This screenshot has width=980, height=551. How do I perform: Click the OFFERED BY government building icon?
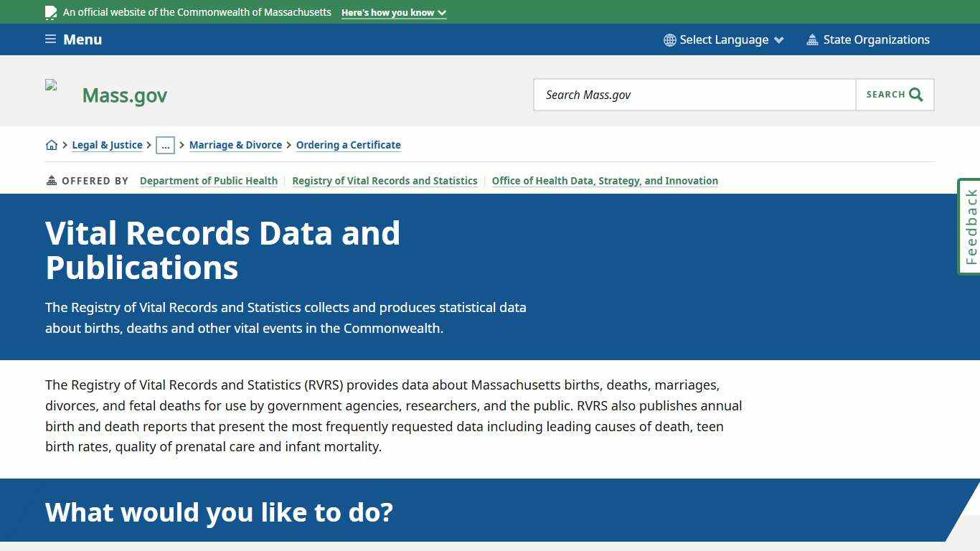coord(51,180)
